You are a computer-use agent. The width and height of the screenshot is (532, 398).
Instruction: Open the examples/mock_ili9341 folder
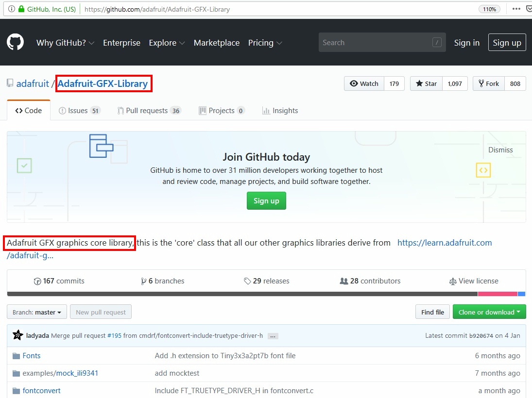coord(60,373)
